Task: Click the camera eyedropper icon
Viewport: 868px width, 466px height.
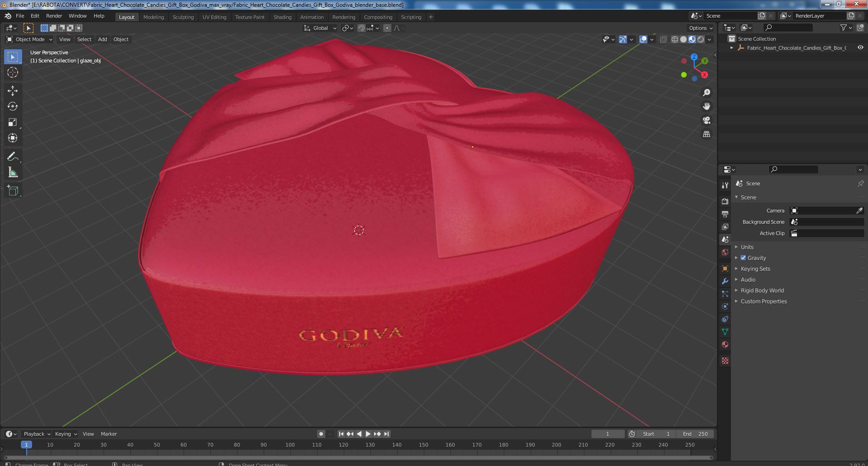Action: tap(859, 211)
